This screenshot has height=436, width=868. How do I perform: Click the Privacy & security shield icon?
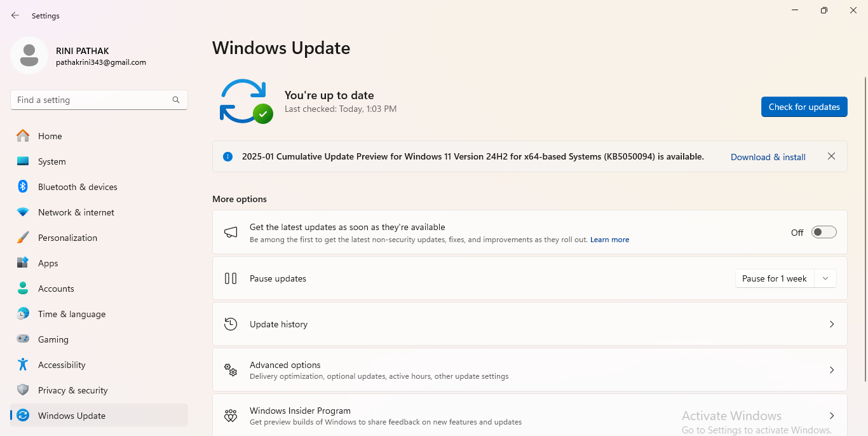[x=23, y=390]
